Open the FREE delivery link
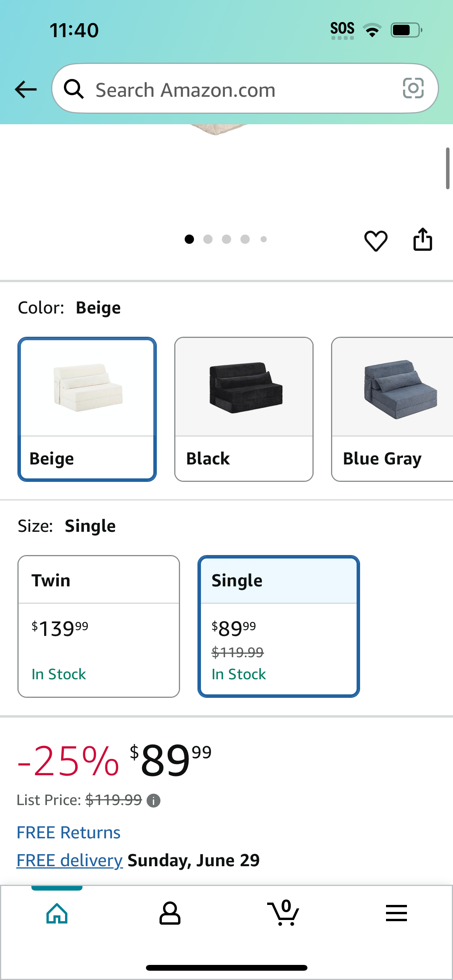 (x=70, y=860)
